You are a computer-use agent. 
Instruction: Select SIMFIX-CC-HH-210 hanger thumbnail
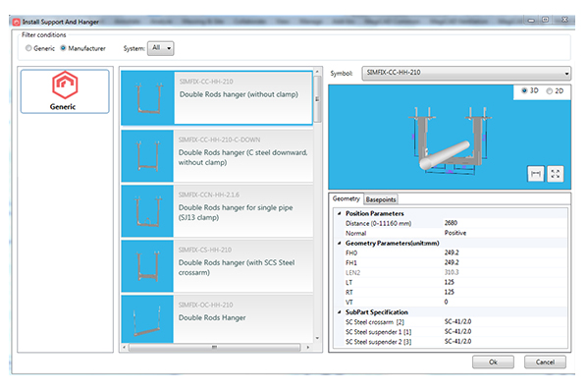pyautogui.click(x=148, y=98)
